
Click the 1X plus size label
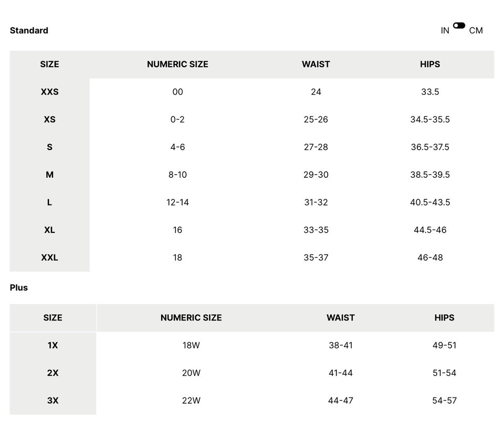52,346
